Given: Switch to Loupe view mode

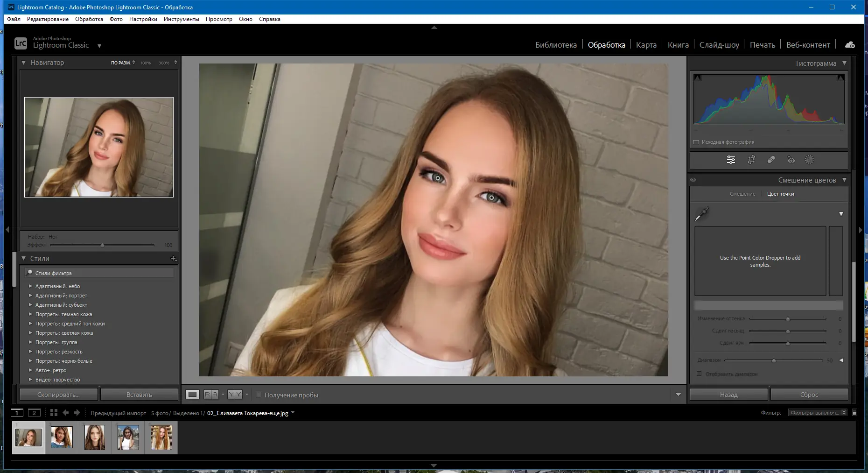Looking at the screenshot, I should 192,395.
